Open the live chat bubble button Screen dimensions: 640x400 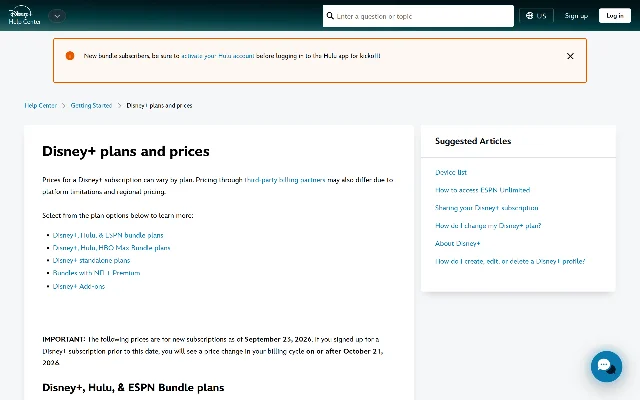click(606, 366)
